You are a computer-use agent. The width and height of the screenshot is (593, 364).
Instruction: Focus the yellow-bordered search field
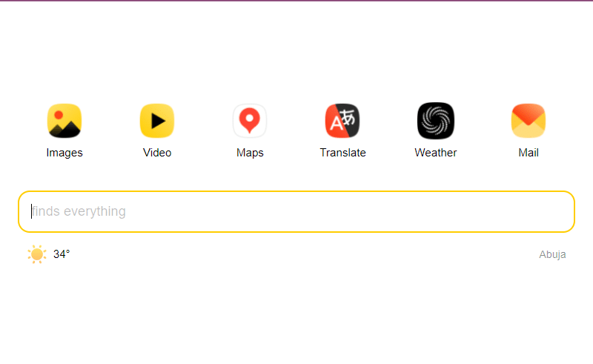[x=296, y=211]
